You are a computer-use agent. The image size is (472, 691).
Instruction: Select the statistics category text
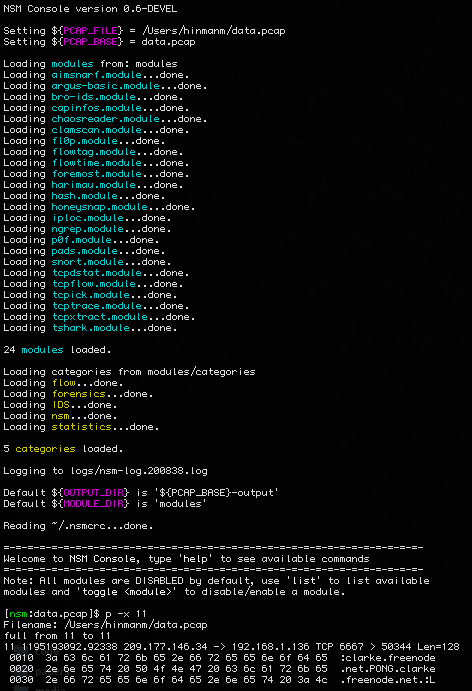[x=81, y=427]
